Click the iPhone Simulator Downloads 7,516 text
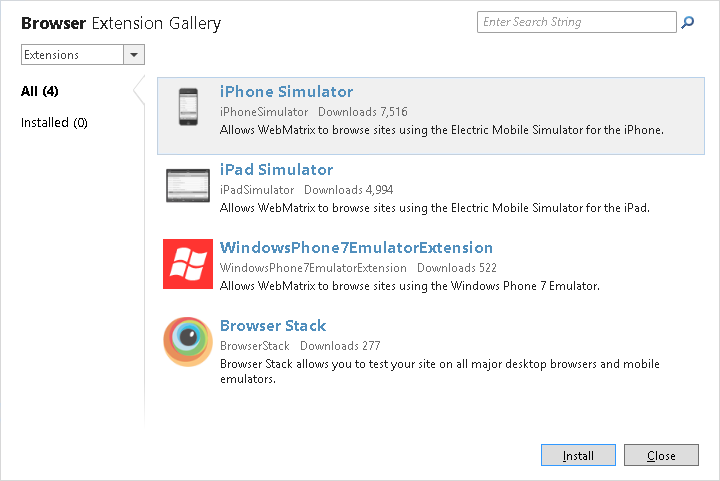The height and width of the screenshot is (481, 720). 362,112
